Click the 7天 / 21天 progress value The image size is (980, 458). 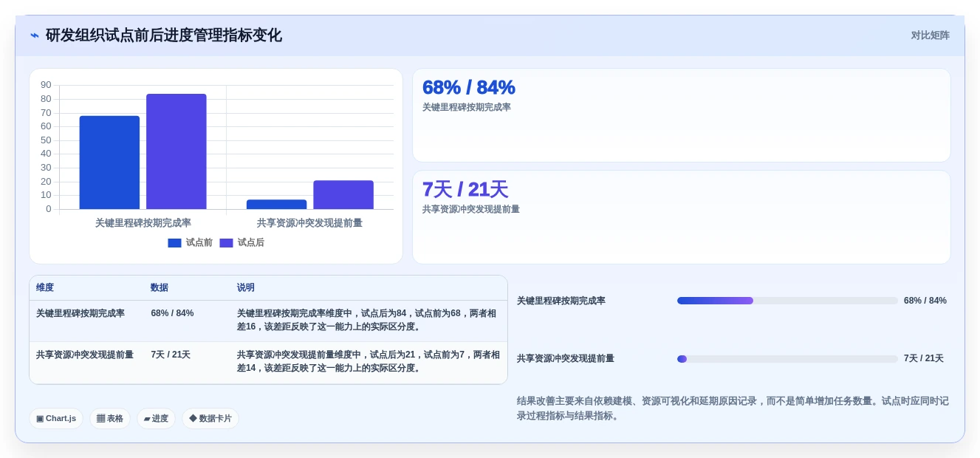924,358
